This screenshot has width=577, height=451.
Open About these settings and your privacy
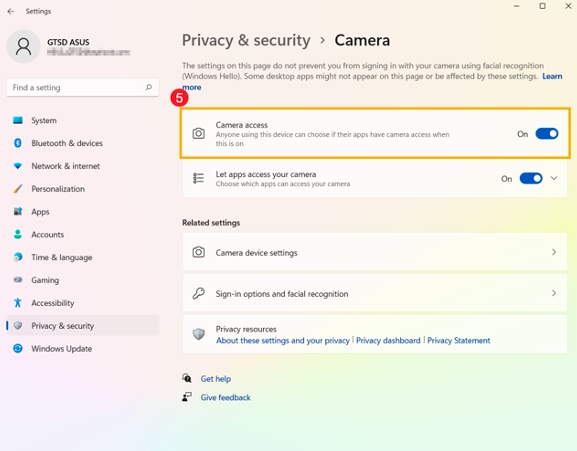click(x=283, y=341)
